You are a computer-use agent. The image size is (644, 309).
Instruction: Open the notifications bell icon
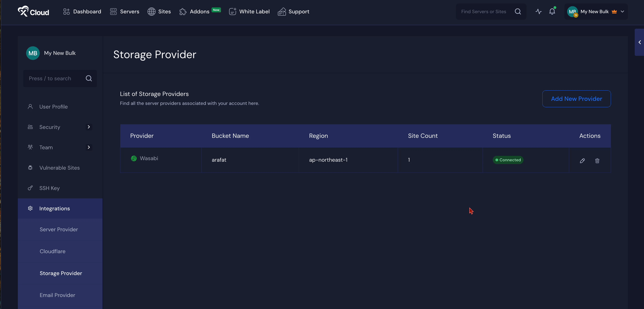pyautogui.click(x=552, y=11)
